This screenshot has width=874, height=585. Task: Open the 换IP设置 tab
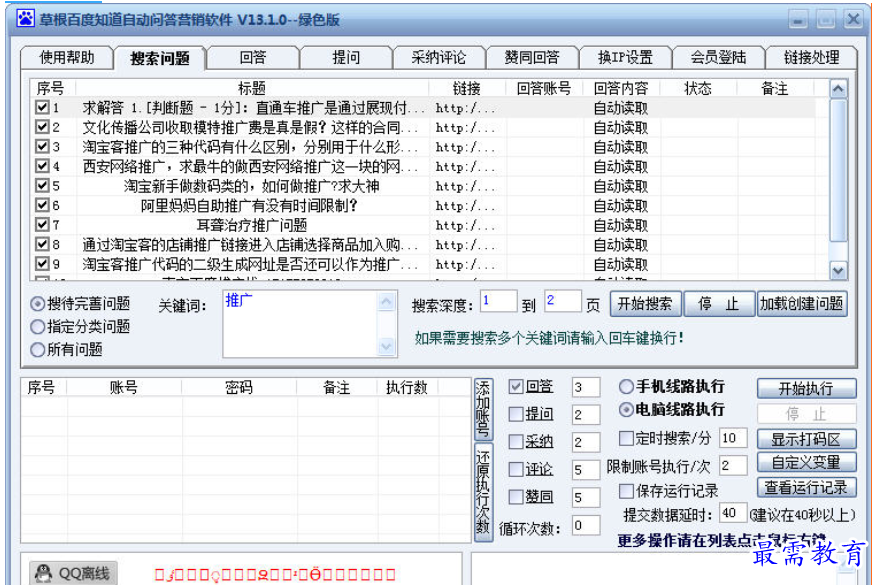(625, 57)
